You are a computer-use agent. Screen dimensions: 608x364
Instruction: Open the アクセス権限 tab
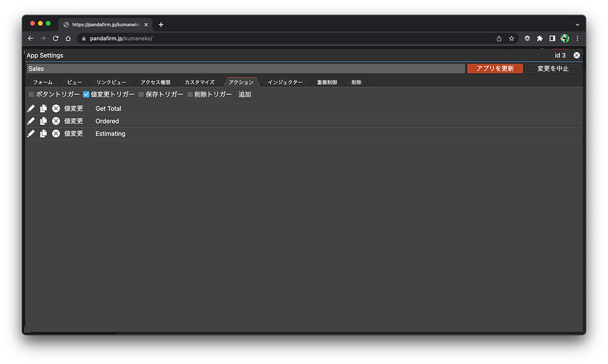click(x=155, y=82)
